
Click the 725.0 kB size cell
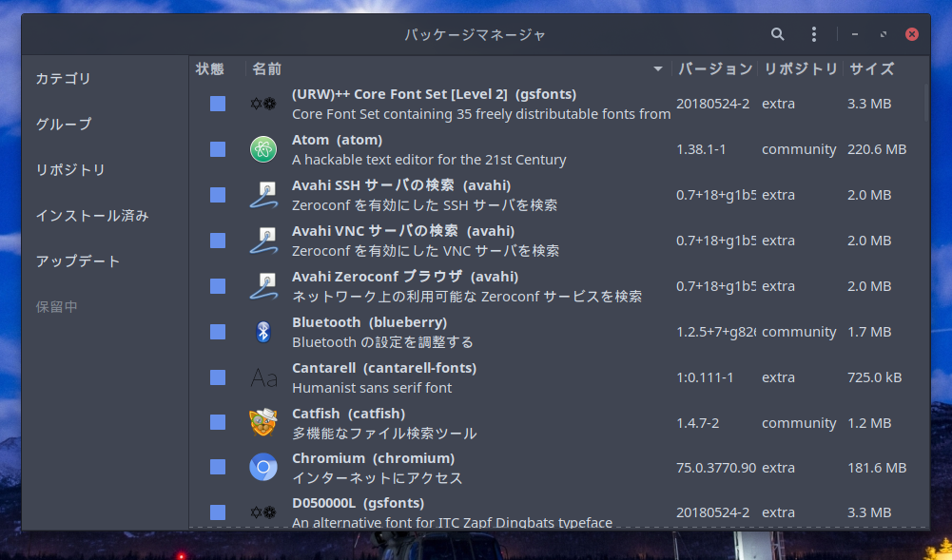874,377
